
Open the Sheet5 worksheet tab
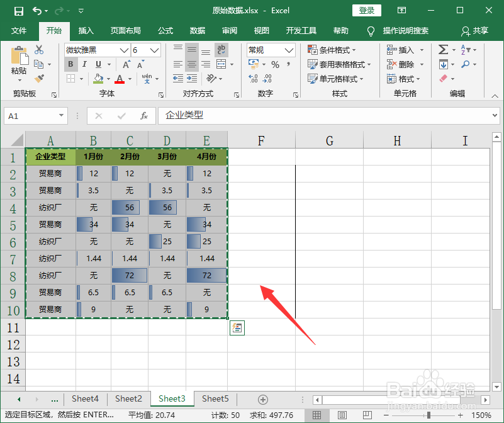[x=215, y=399]
